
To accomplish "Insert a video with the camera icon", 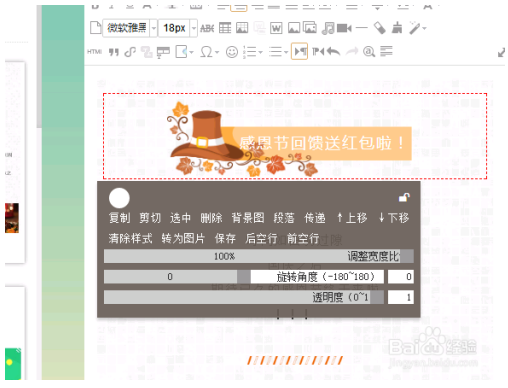I will point(344,28).
